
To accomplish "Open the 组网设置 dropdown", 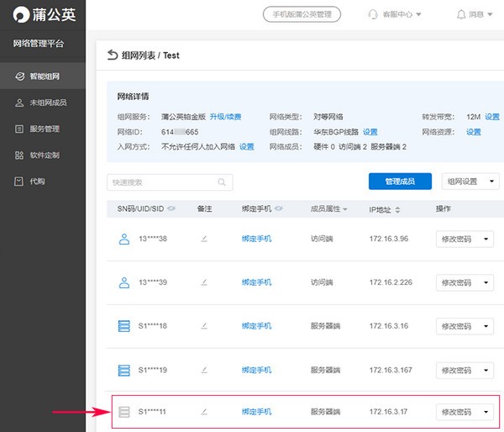I will click(x=470, y=182).
